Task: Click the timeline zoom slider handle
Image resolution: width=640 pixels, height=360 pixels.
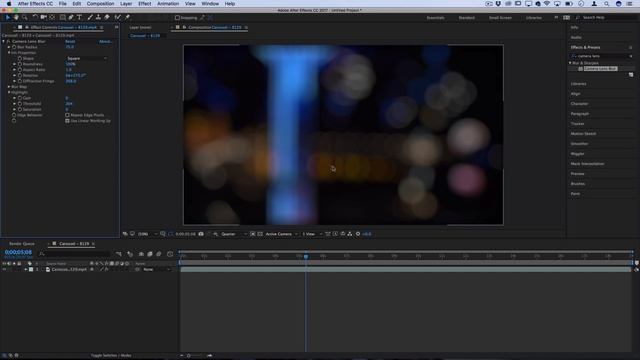Action: coord(189,356)
